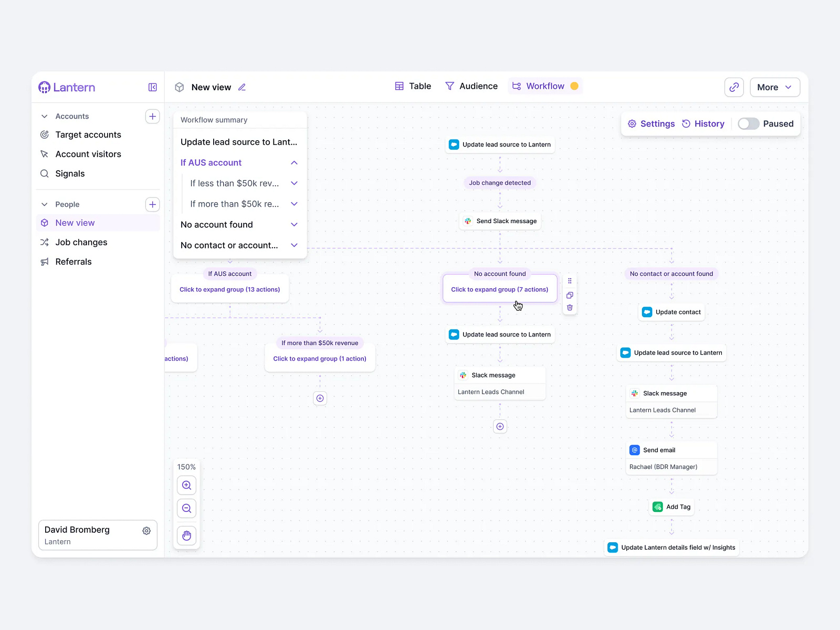
Task: Unpause the workflow with the Paused toggle
Action: pyautogui.click(x=749, y=123)
